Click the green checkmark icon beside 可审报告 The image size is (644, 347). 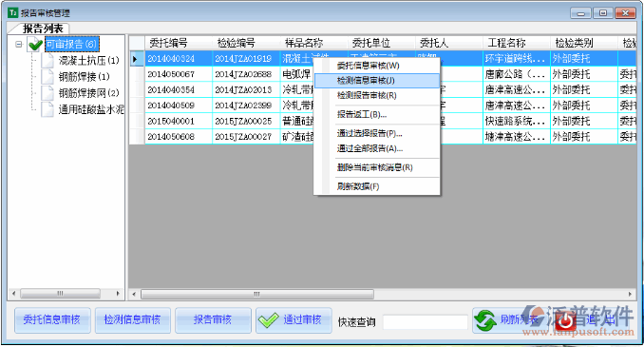pyautogui.click(x=35, y=44)
